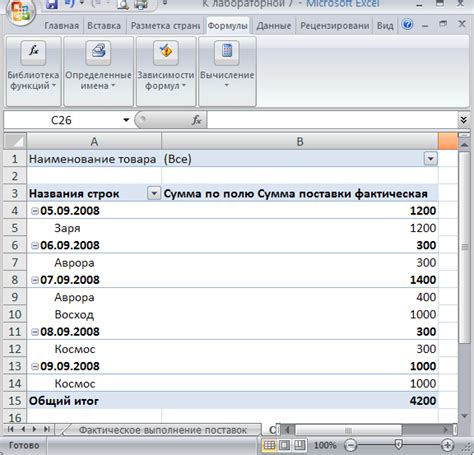The width and height of the screenshot is (474, 455).
Task: Open the Name Box dropdown arrow
Action: click(126, 120)
